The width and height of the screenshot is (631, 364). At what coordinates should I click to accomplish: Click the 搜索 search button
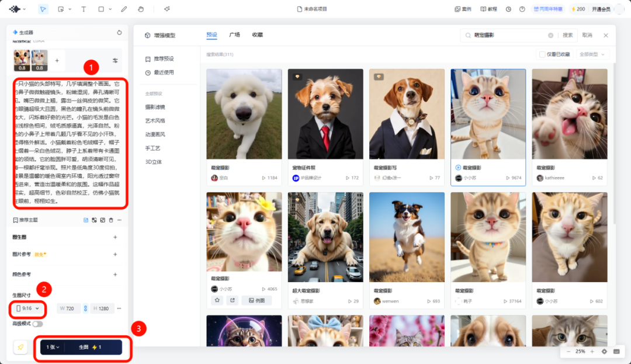pyautogui.click(x=568, y=36)
